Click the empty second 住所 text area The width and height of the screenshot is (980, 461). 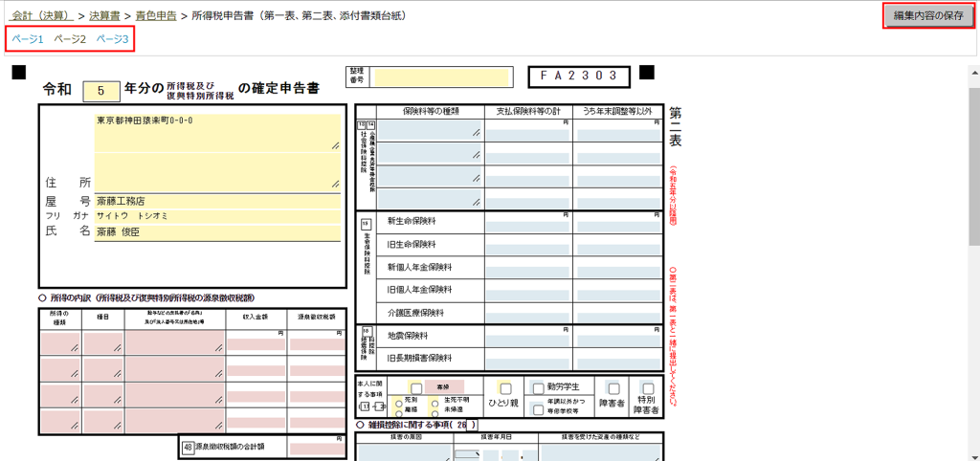click(x=217, y=171)
